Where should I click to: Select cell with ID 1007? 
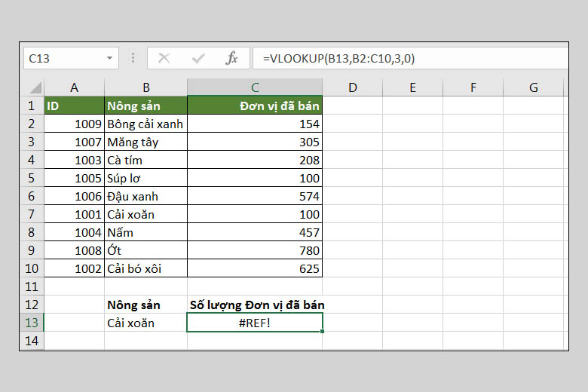coord(74,142)
